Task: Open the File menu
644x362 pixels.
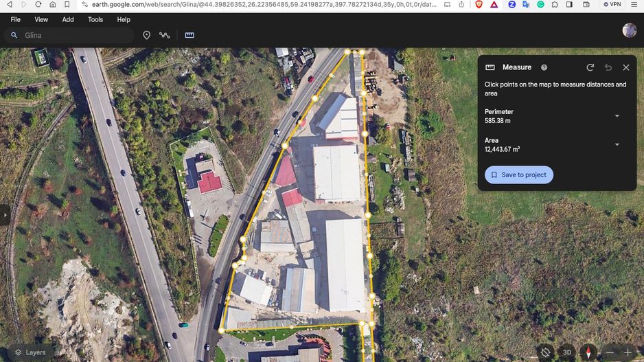Action: [x=15, y=19]
